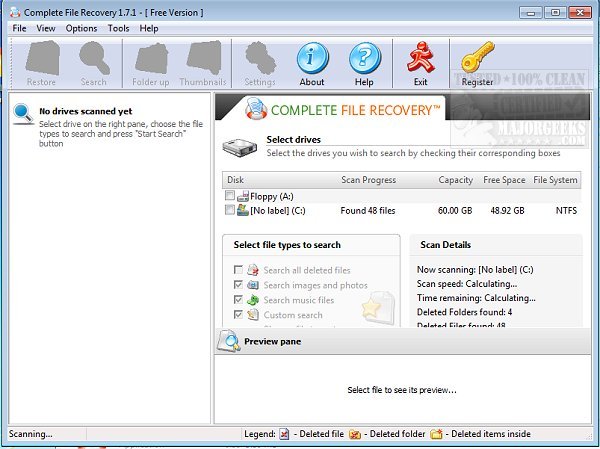
Task: Sort by the Disk column header
Action: coord(235,180)
